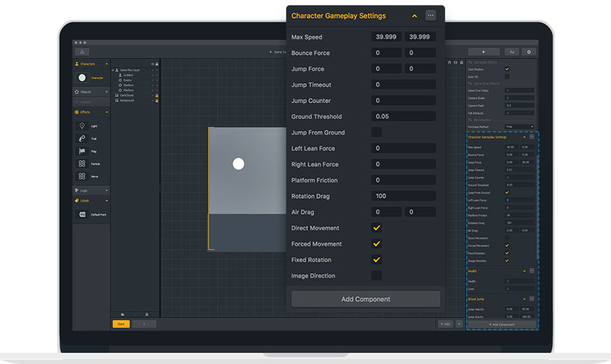Click the large Add Component button
The image size is (611, 364).
coord(365,299)
